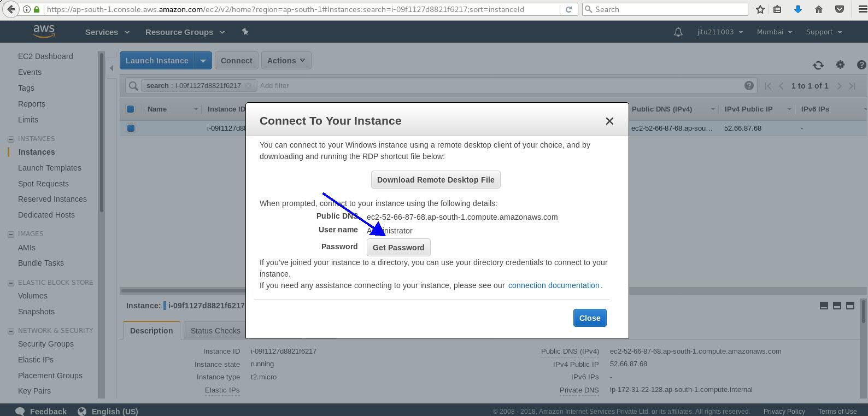
Task: Click the pin shortcut icon in navbar
Action: pos(245,32)
